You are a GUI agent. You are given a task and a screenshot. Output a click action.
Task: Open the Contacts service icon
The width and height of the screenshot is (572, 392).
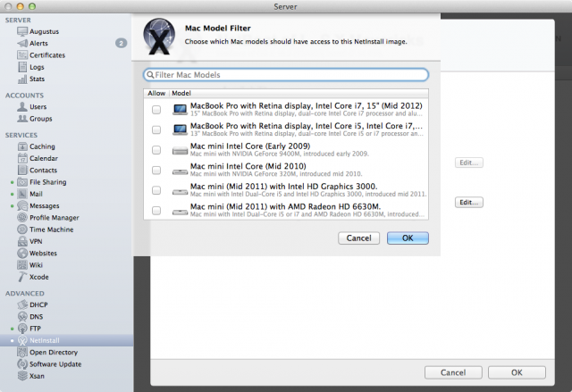click(x=22, y=171)
